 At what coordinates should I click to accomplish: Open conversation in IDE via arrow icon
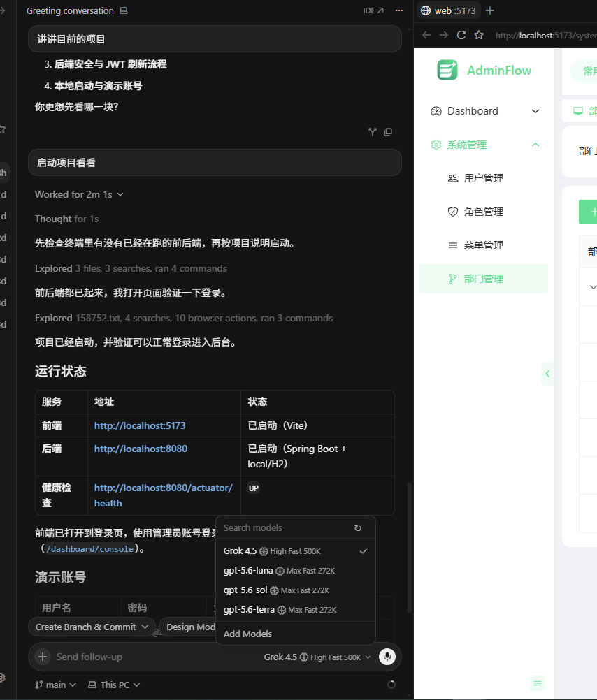373,10
